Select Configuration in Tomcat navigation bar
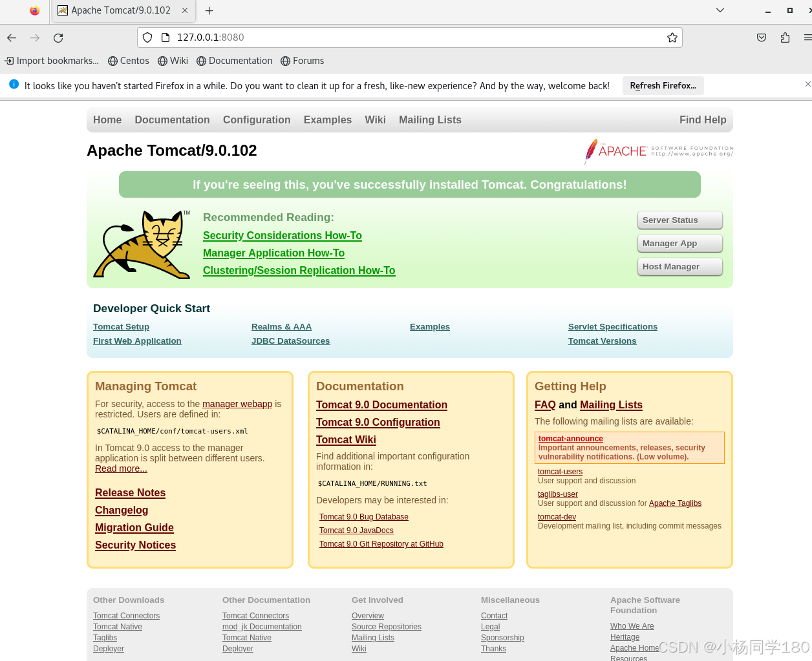The height and width of the screenshot is (661, 812). pyautogui.click(x=257, y=120)
